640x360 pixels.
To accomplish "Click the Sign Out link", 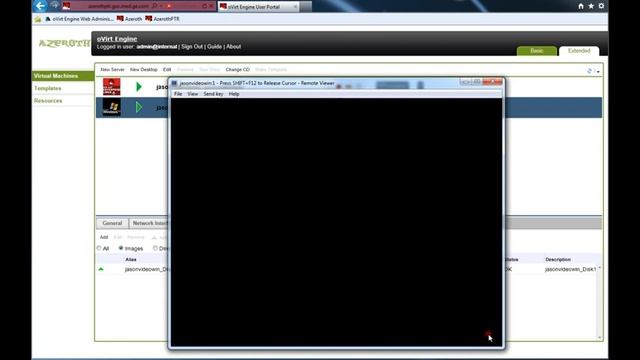I will click(x=192, y=47).
